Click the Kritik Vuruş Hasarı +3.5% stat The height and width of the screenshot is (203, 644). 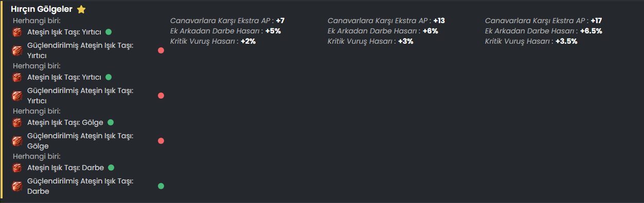(x=531, y=41)
